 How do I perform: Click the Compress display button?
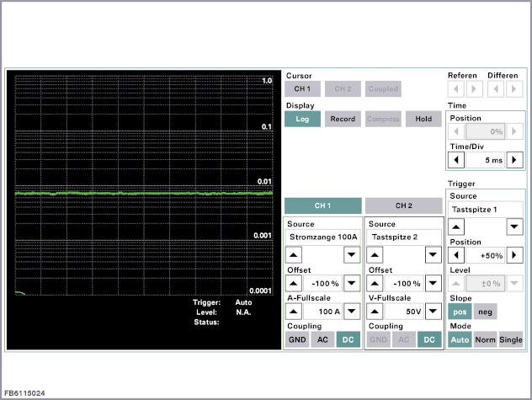tap(383, 119)
